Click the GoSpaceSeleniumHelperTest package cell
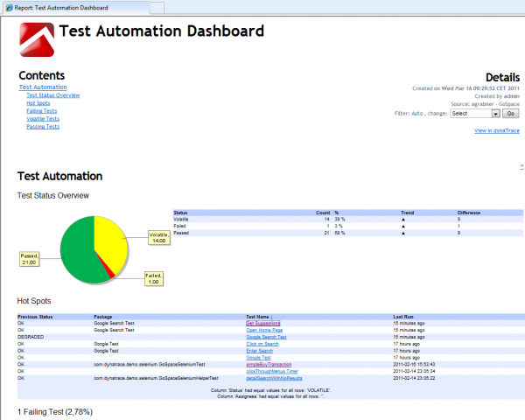The height and width of the screenshot is (420, 525). (x=156, y=378)
